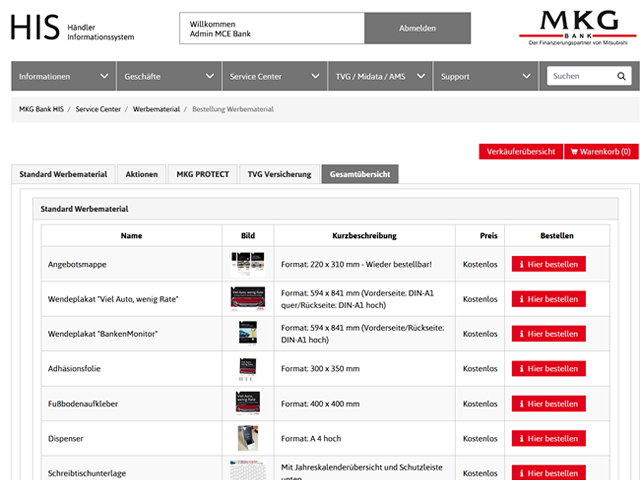Open the MKG PROTECT tab
This screenshot has height=480, width=640.
[x=202, y=174]
